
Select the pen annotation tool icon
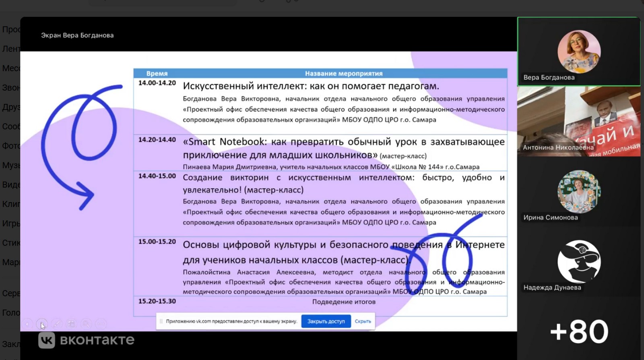(x=56, y=324)
